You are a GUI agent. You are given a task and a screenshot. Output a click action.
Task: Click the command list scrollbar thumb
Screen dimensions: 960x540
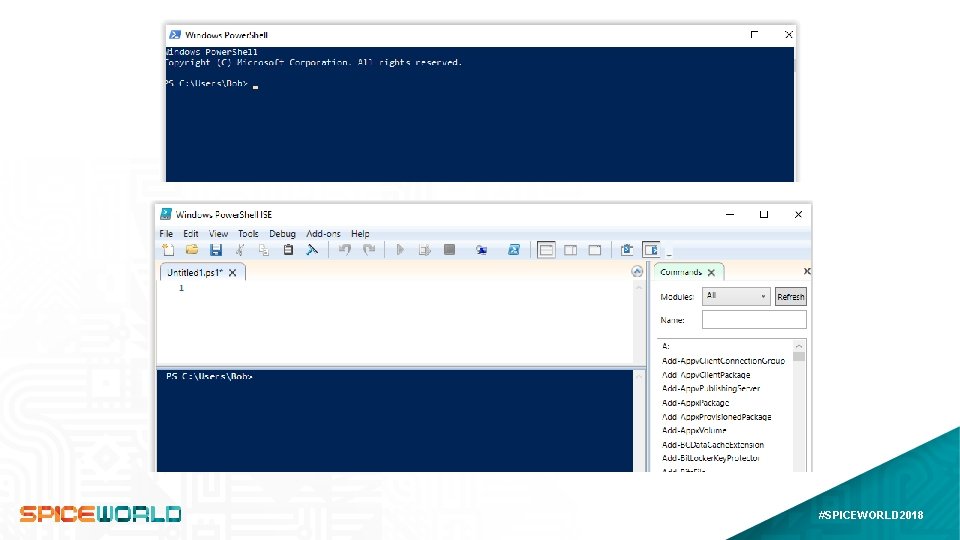pyautogui.click(x=799, y=356)
